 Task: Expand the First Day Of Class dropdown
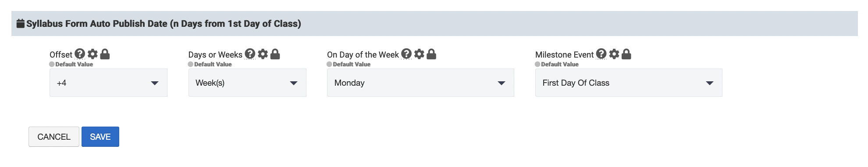[x=629, y=83]
